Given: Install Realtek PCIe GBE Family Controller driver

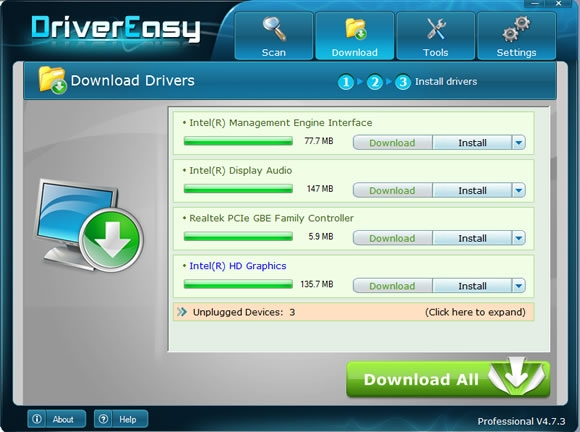Looking at the screenshot, I should tap(472, 238).
